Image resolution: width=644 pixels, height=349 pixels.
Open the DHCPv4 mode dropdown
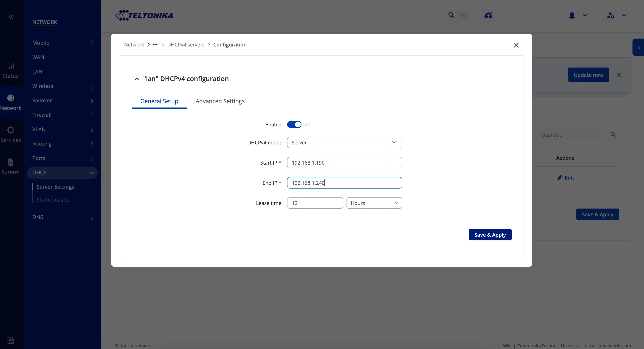click(344, 142)
